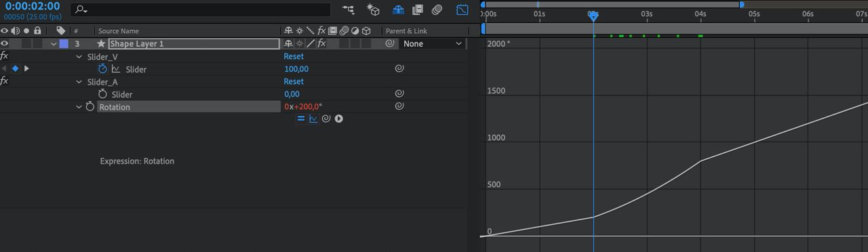
Task: Collapse Shape Layer 1 twirl arrow
Action: 54,43
